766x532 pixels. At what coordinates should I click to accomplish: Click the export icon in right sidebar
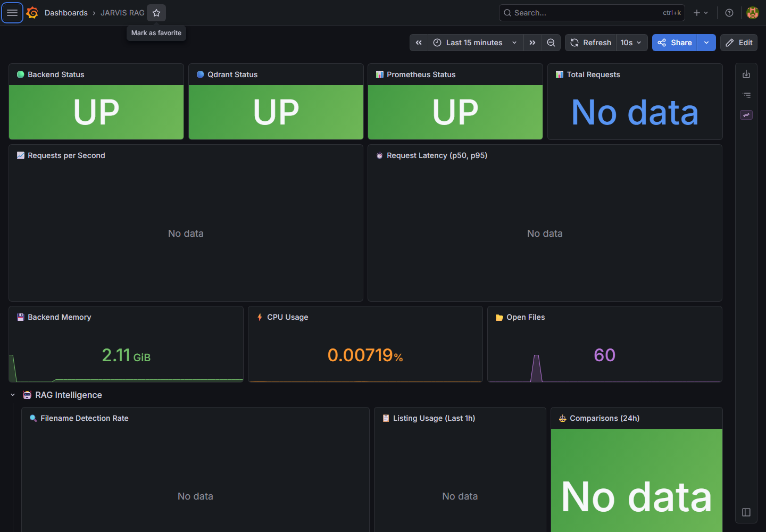tap(746, 74)
